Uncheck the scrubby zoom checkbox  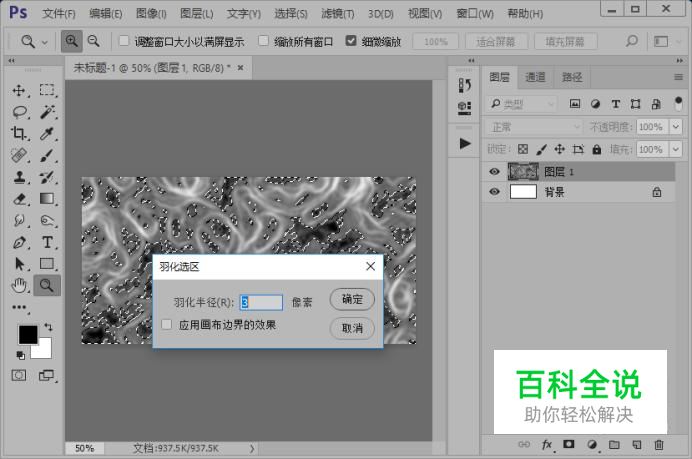[x=351, y=41]
